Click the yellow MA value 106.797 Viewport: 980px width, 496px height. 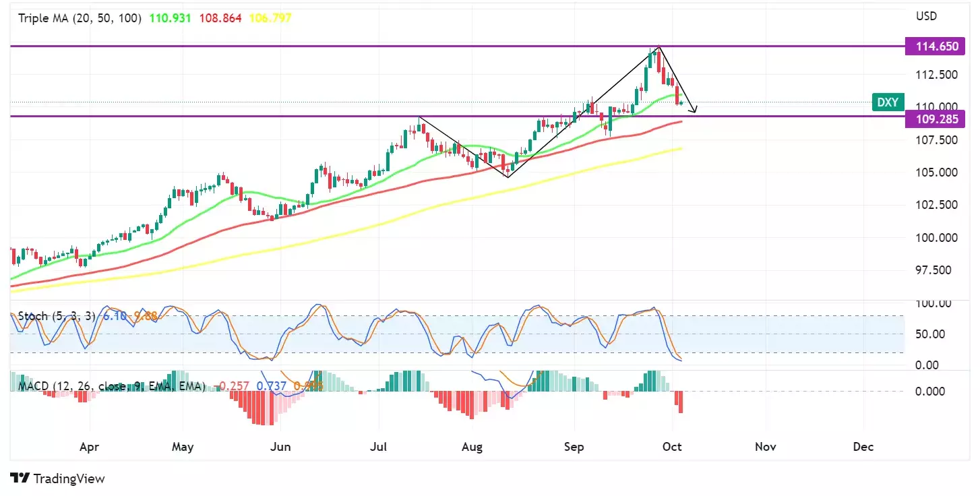coord(270,18)
